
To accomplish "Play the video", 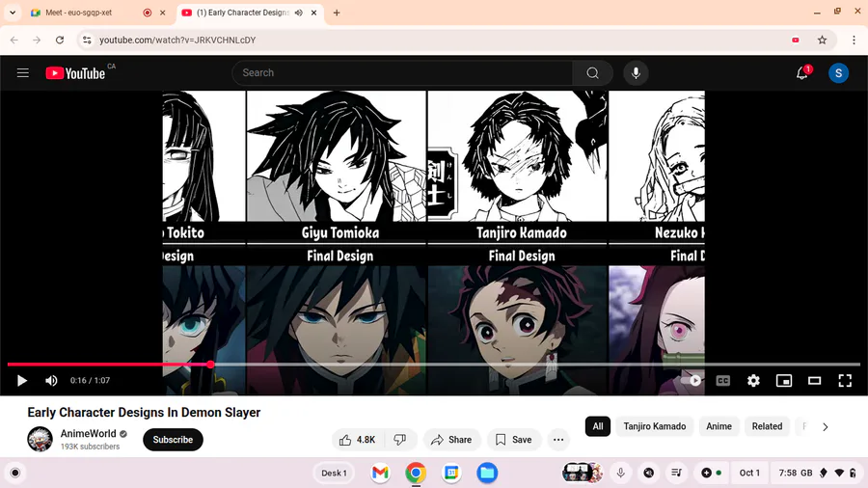I will pyautogui.click(x=21, y=381).
